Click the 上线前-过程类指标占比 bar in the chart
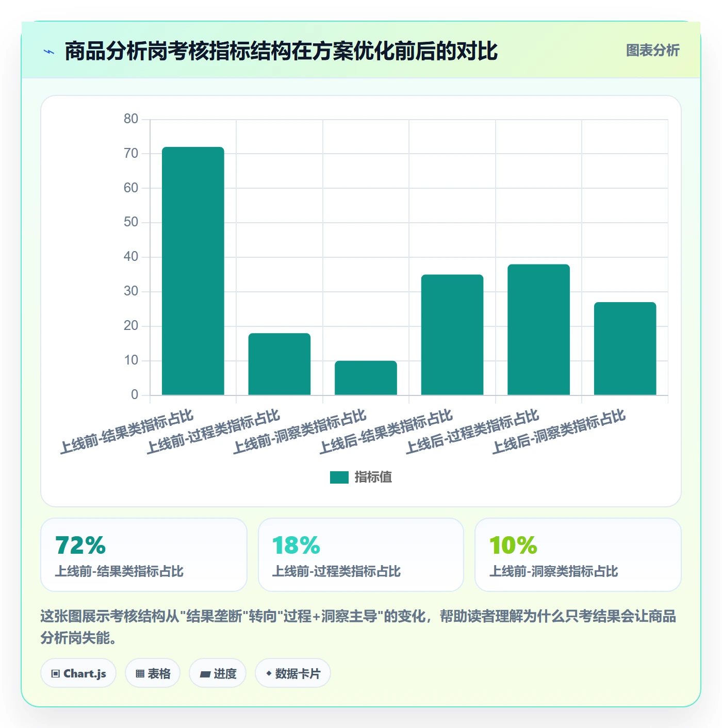This screenshot has width=722, height=728. coord(280,364)
